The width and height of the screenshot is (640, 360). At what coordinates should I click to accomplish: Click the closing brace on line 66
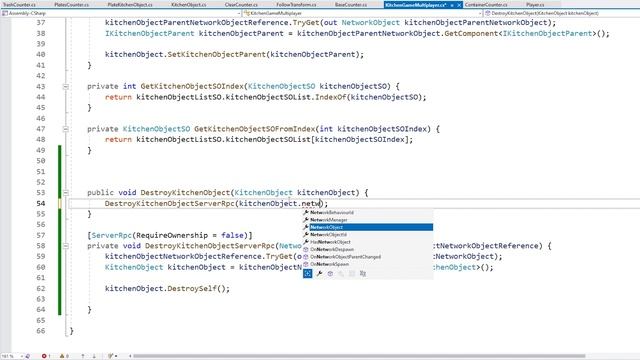(71, 331)
